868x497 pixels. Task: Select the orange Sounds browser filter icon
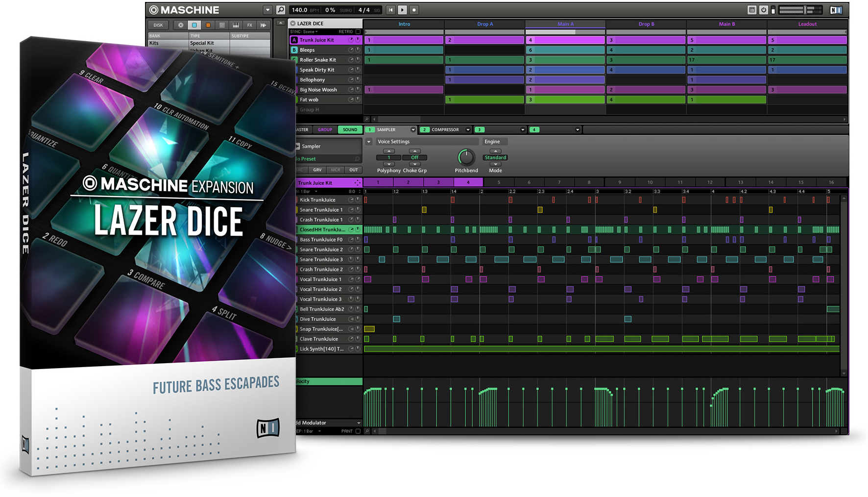coord(208,25)
